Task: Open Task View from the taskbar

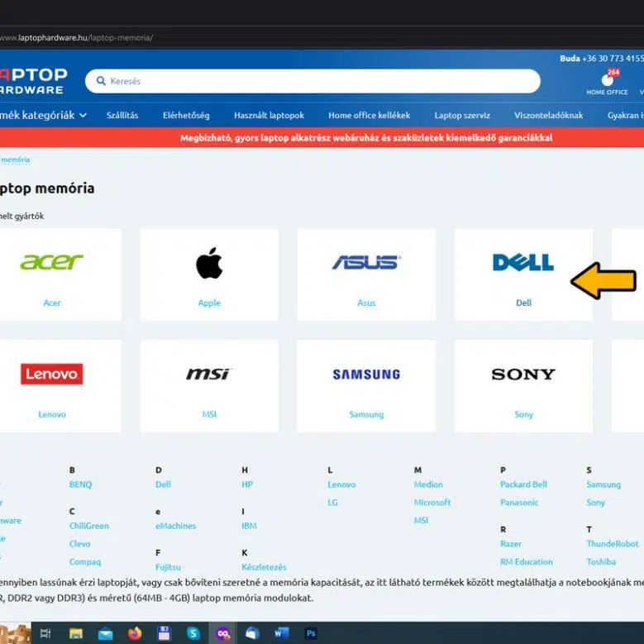Action: (45, 633)
